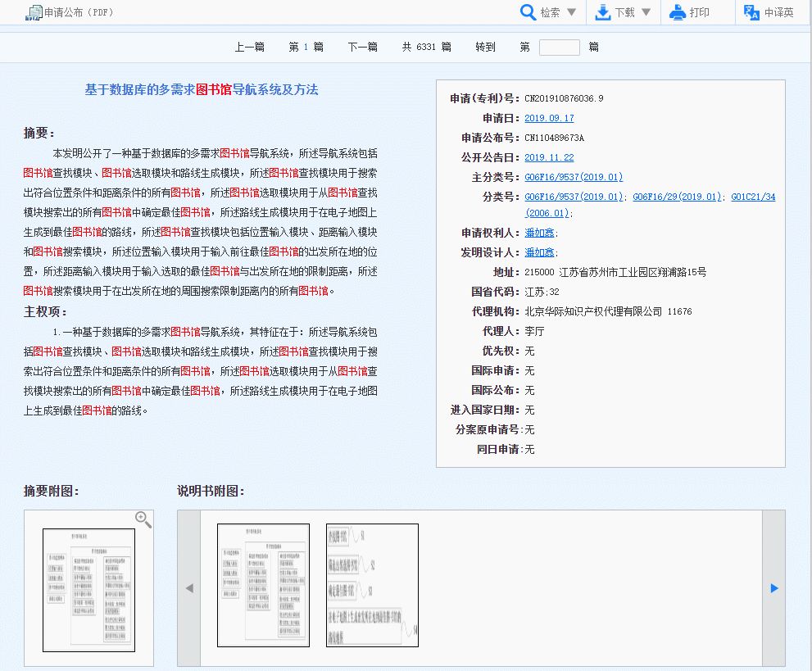This screenshot has height=671, width=812.
Task: Select agency text 北京华际知识产权代理有限公司
Action: [x=593, y=311]
